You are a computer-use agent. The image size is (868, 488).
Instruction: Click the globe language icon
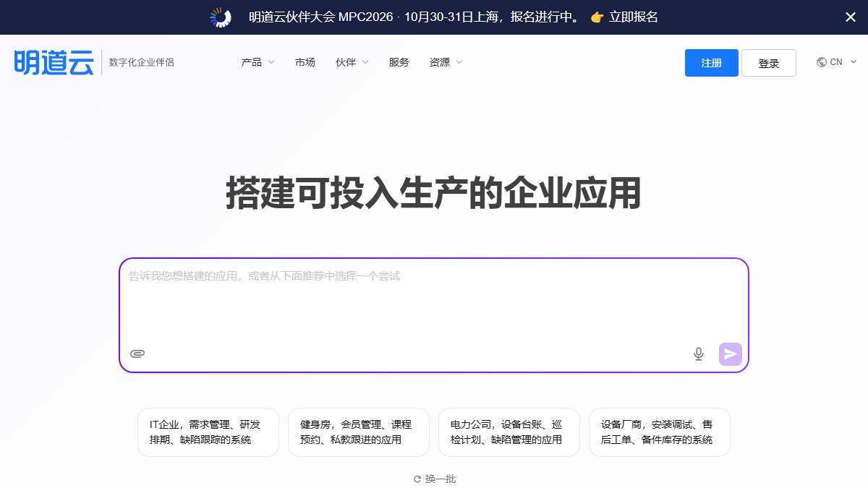pos(821,62)
